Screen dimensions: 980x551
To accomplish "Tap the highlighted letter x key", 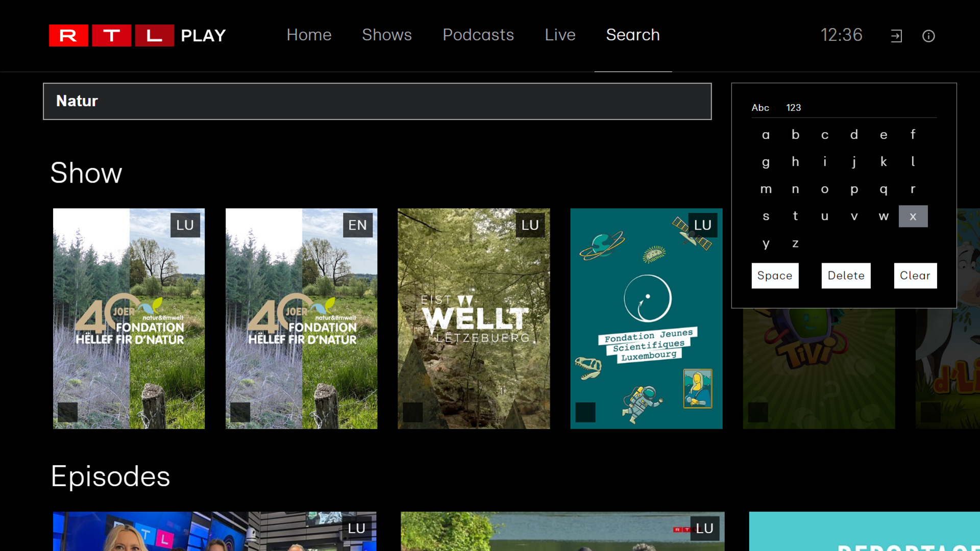I will [913, 216].
